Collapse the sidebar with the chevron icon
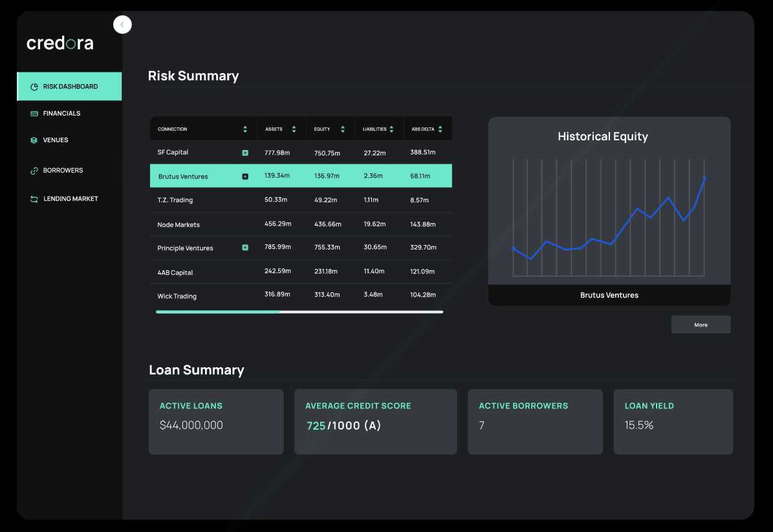773x532 pixels. point(122,24)
